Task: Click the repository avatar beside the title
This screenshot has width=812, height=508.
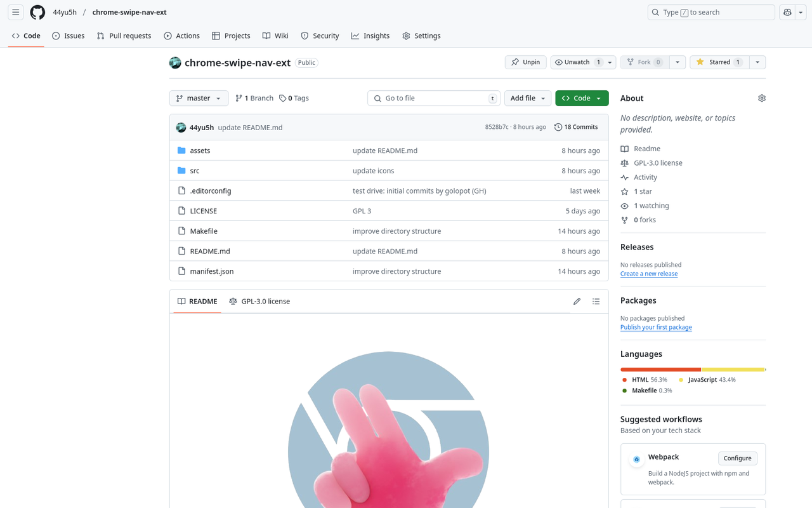Action: 175,63
